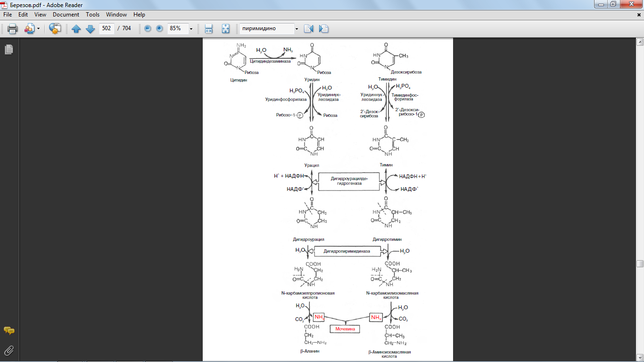Go to next page with down arrow

[90, 29]
